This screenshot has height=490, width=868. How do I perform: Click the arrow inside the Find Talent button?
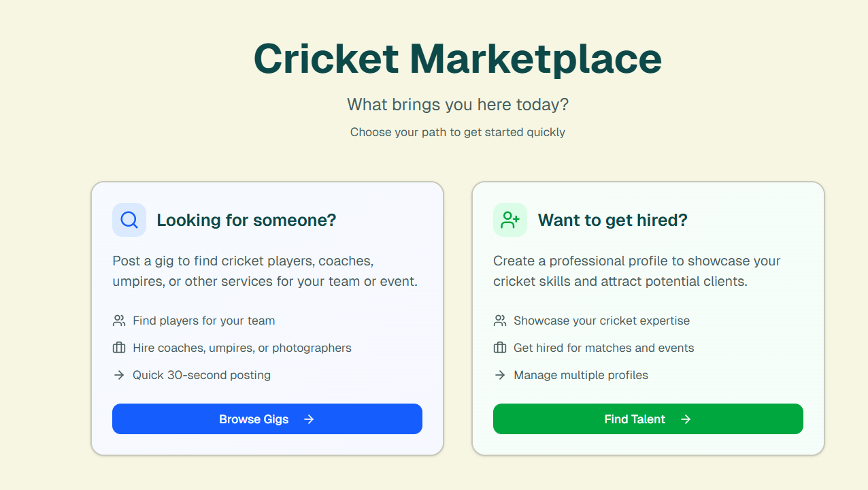point(686,419)
